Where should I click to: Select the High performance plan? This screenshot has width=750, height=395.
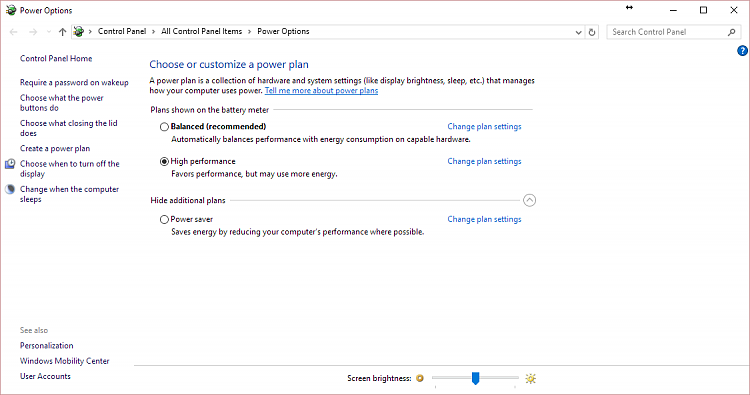point(164,162)
